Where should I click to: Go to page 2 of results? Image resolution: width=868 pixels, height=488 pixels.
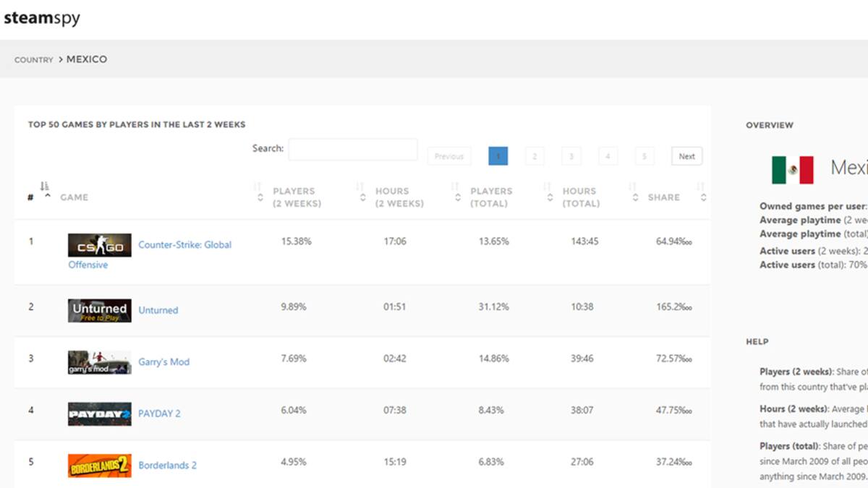pyautogui.click(x=535, y=156)
